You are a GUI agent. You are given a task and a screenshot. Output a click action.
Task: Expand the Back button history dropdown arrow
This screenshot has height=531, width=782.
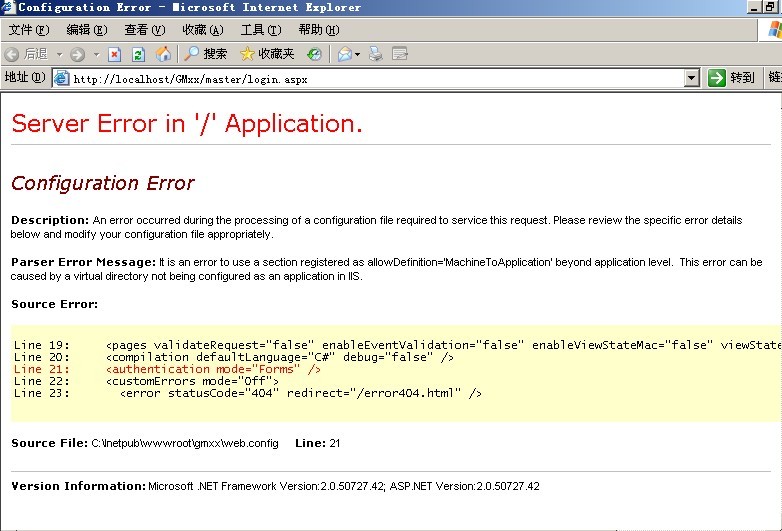coord(59,54)
